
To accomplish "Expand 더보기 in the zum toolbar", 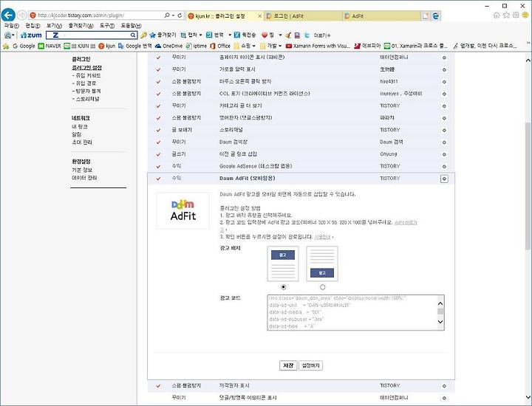I will click(x=322, y=35).
